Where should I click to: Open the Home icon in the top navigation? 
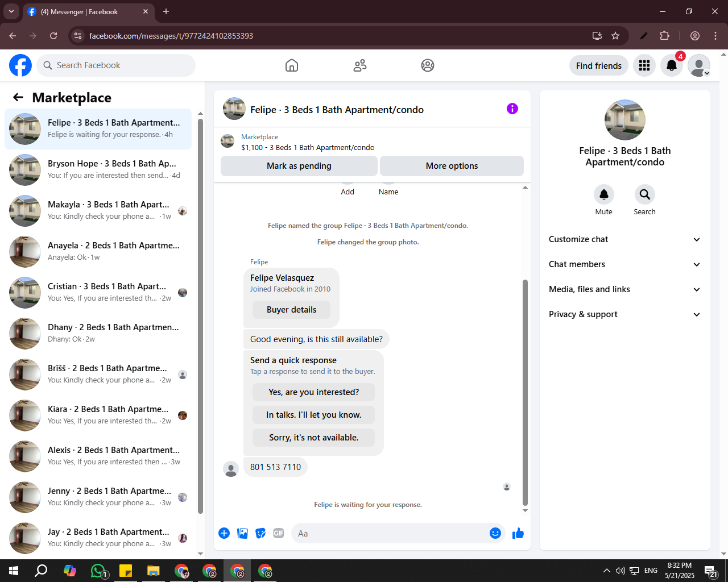click(292, 65)
